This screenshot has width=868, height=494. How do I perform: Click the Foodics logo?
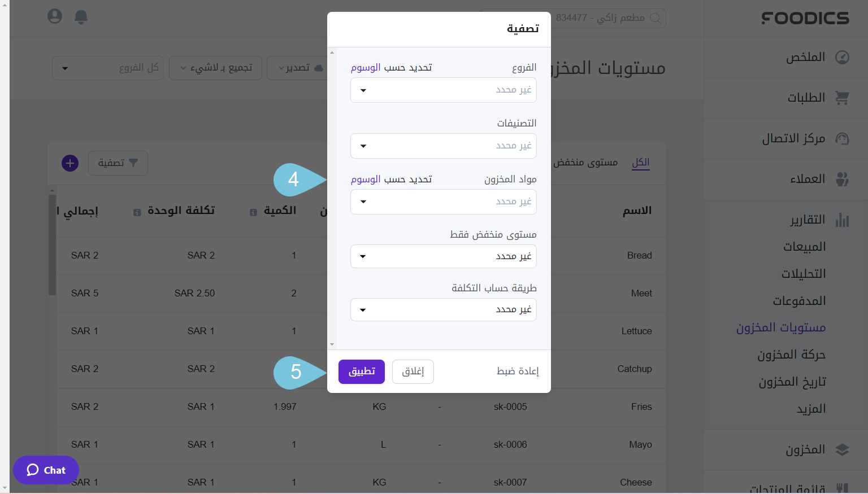coord(805,18)
